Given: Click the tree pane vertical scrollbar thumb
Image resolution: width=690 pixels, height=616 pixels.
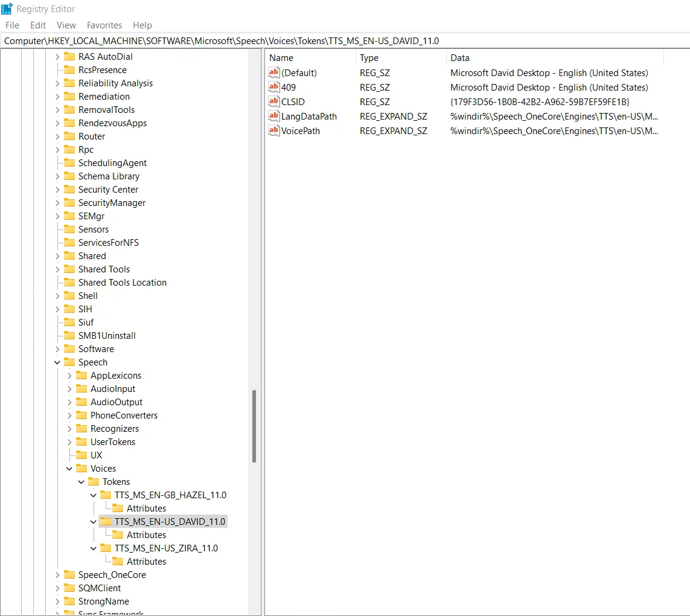Looking at the screenshot, I should 254,426.
